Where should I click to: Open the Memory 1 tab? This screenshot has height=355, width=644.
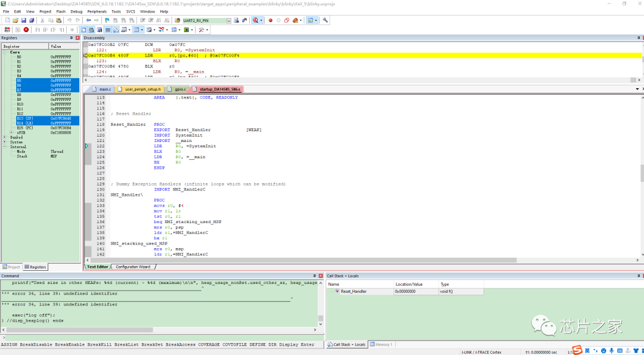coord(380,344)
